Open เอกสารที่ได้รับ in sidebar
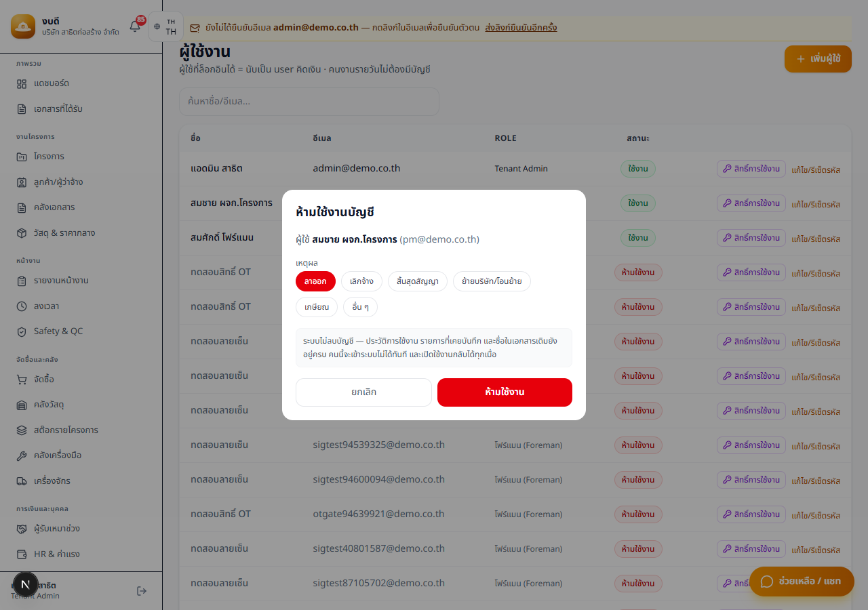 pyautogui.click(x=81, y=108)
